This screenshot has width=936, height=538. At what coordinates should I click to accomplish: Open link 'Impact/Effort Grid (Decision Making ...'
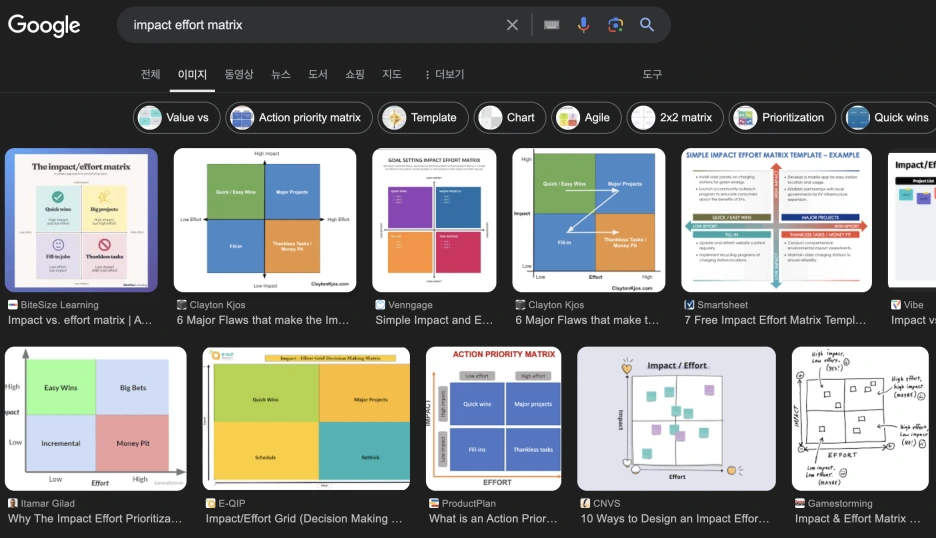click(x=304, y=518)
